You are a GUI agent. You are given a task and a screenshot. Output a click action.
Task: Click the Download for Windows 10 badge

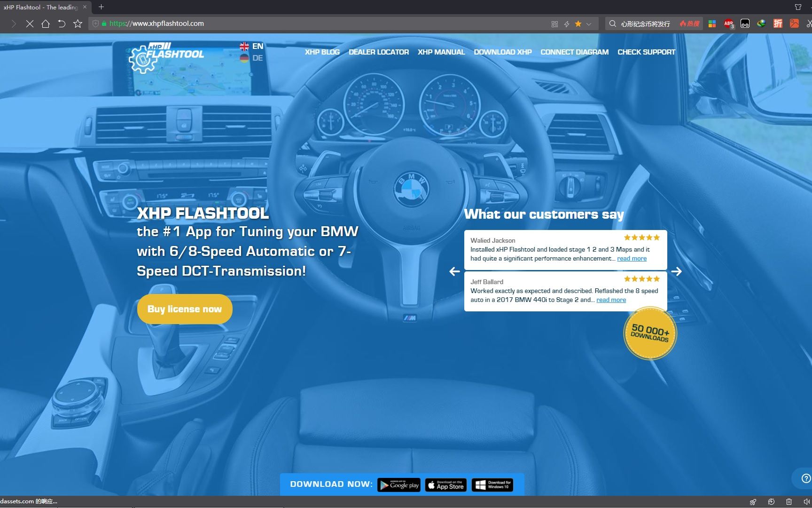coord(492,485)
